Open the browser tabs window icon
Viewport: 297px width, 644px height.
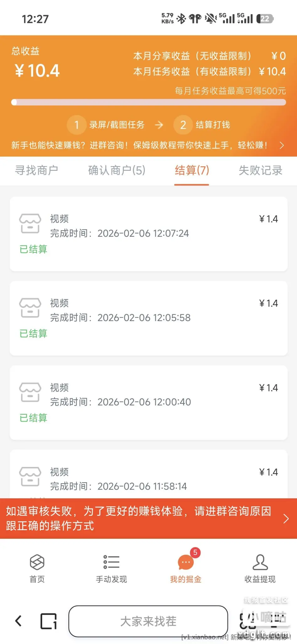[x=49, y=621]
